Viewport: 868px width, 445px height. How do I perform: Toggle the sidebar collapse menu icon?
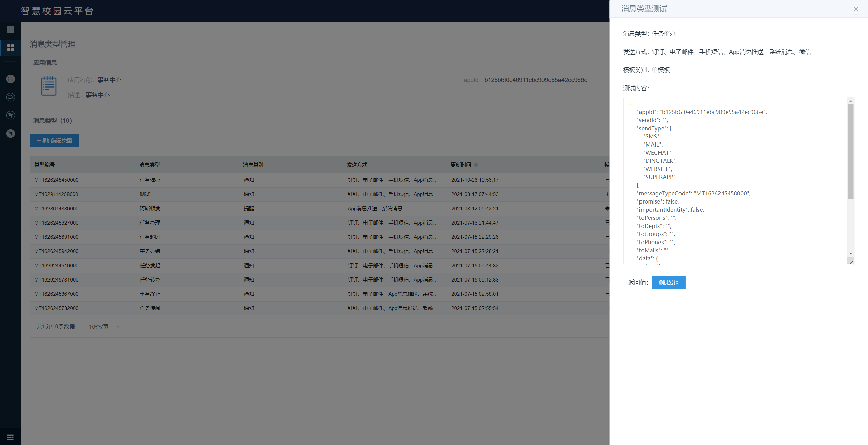pos(10,437)
